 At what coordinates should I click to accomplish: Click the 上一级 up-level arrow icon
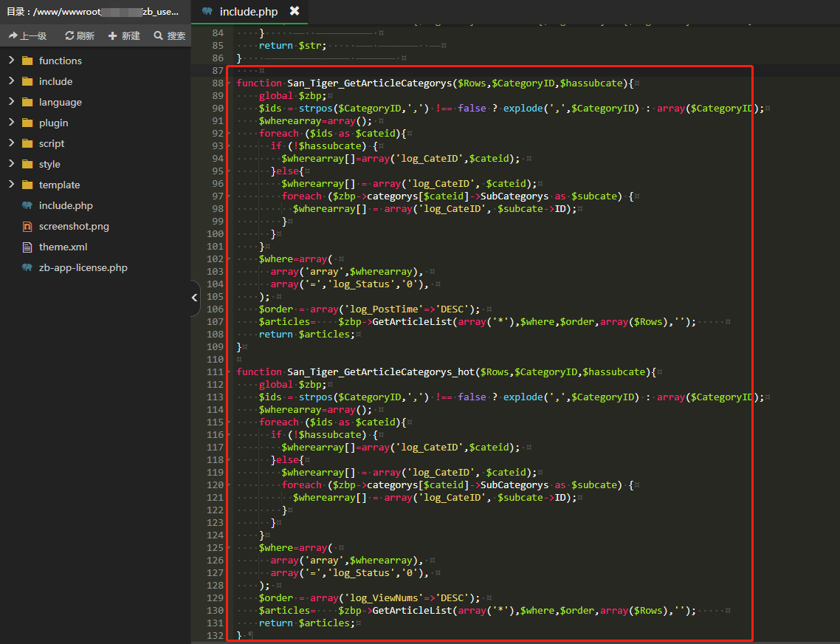pos(13,36)
